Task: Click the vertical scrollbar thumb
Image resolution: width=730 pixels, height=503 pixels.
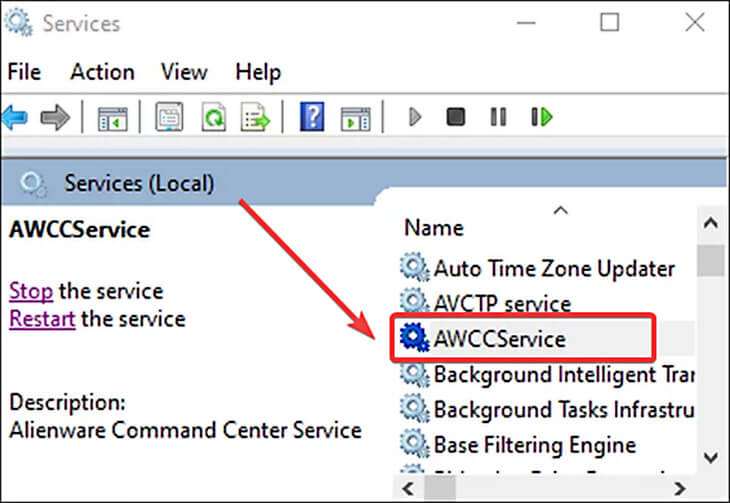Action: tap(711, 260)
